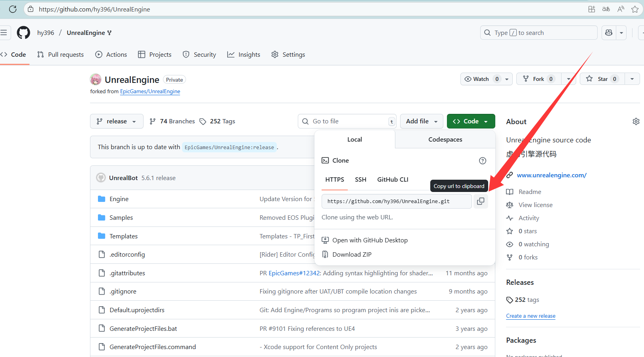The width and height of the screenshot is (644, 357).
Task: Click the browser favorites star icon
Action: (x=635, y=9)
